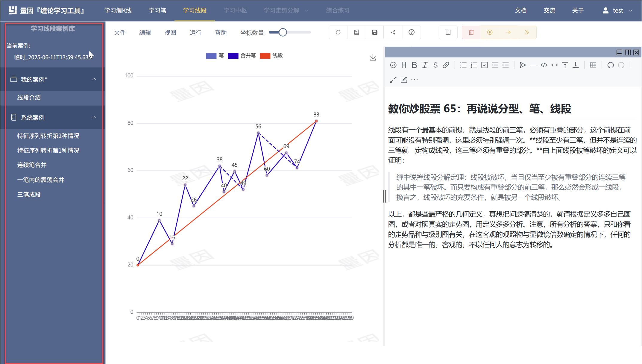Click the refresh icon in the chart toolbar

(x=338, y=32)
